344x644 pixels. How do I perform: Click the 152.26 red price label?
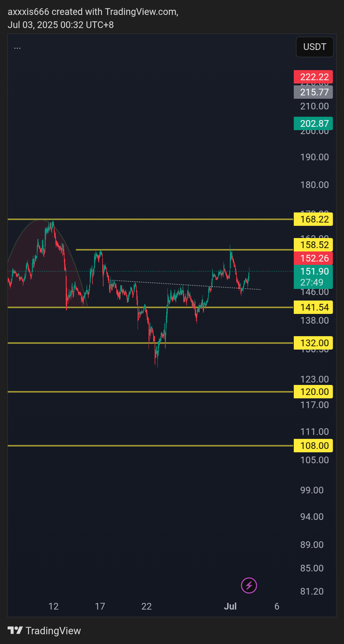point(313,258)
